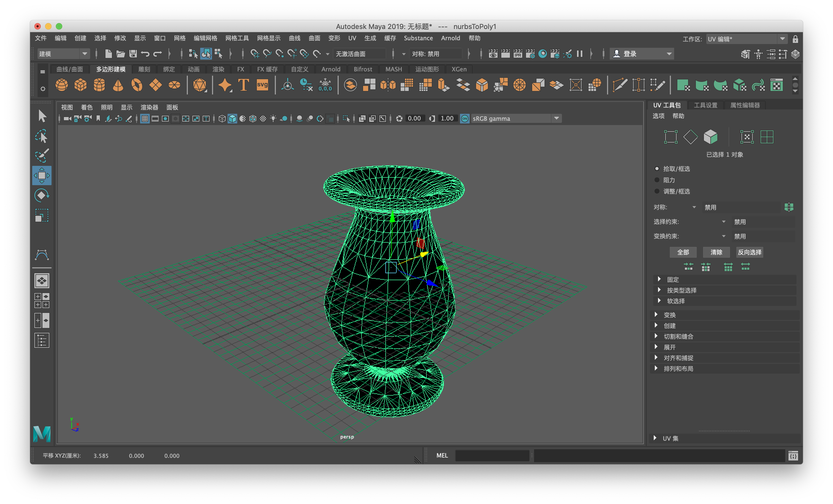Open the script editor icon beside MEL field
This screenshot has width=833, height=504.
[x=793, y=456]
